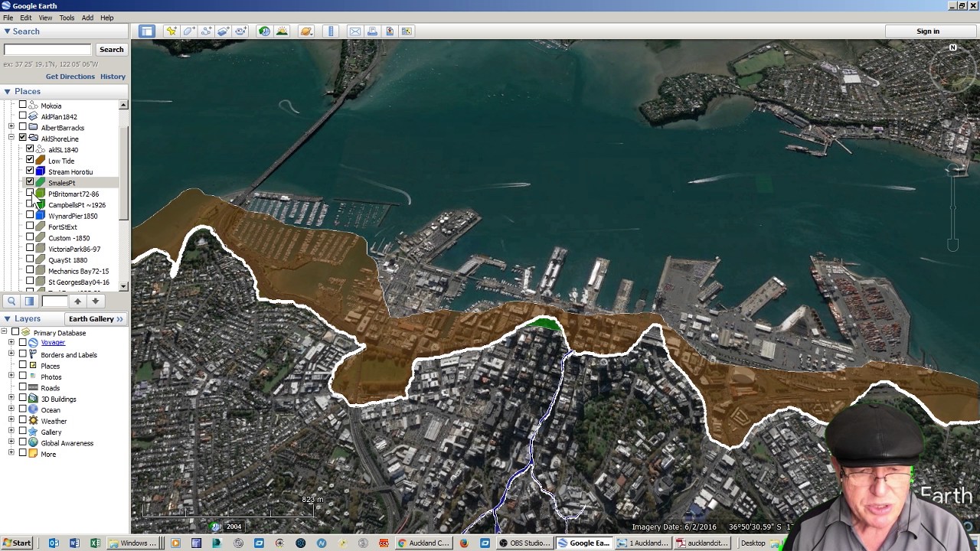Image resolution: width=980 pixels, height=551 pixels.
Task: Open Excel from the taskbar
Action: [95, 543]
